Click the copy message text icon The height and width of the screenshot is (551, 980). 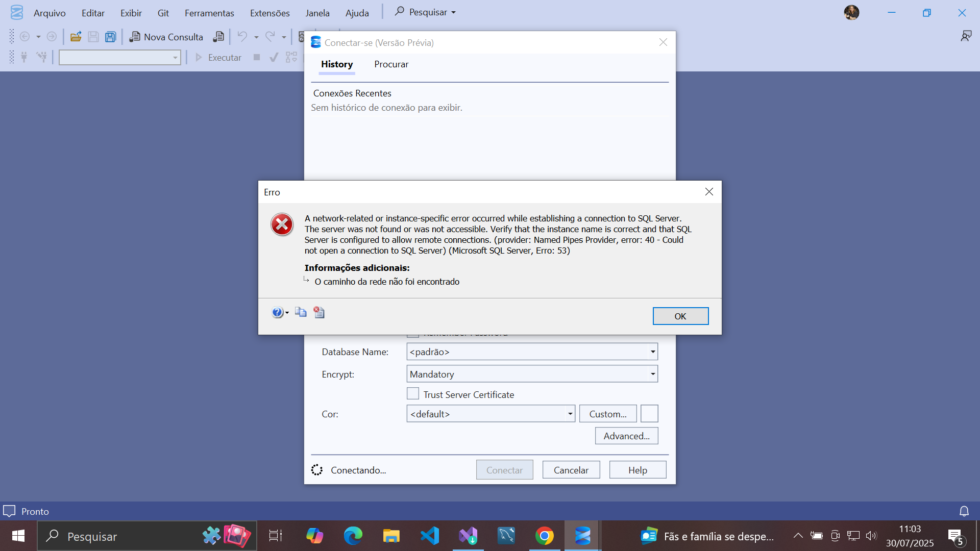[x=301, y=312]
